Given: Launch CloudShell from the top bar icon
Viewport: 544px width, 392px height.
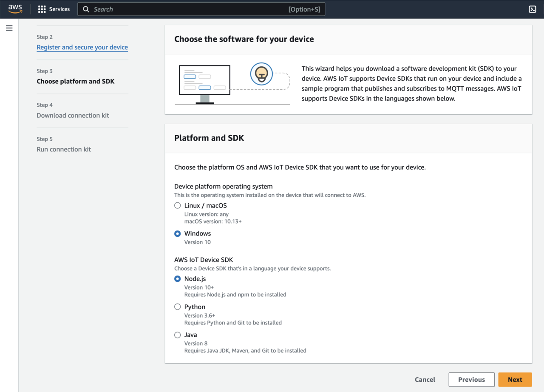Looking at the screenshot, I should pyautogui.click(x=532, y=9).
